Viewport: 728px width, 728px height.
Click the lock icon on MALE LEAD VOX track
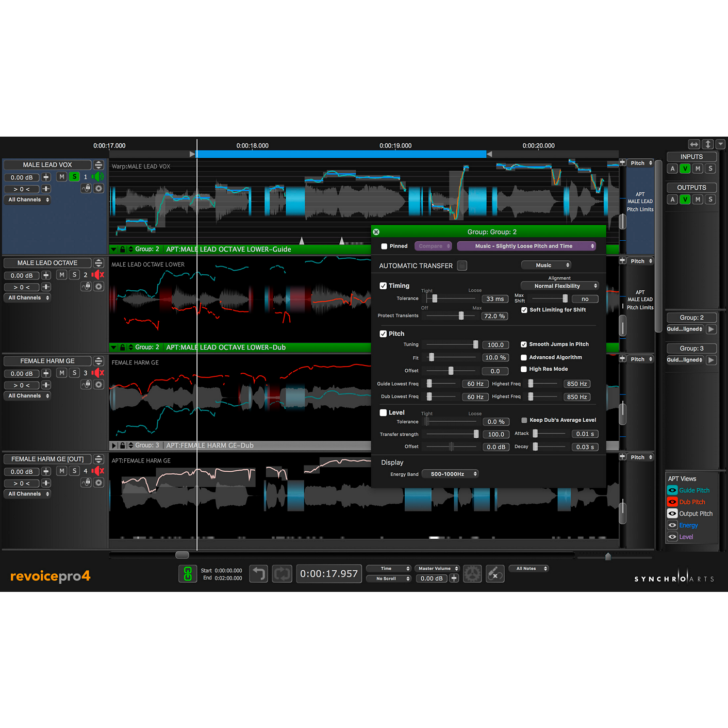[x=86, y=188]
